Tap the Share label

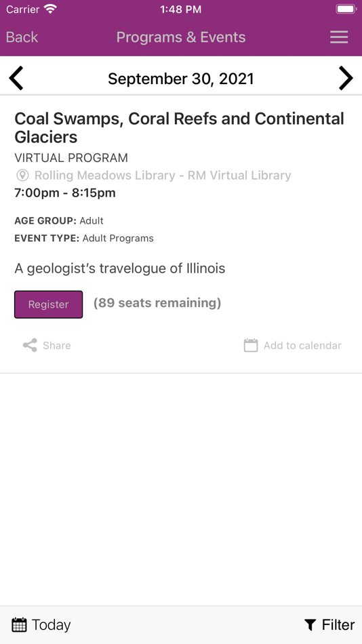click(57, 346)
